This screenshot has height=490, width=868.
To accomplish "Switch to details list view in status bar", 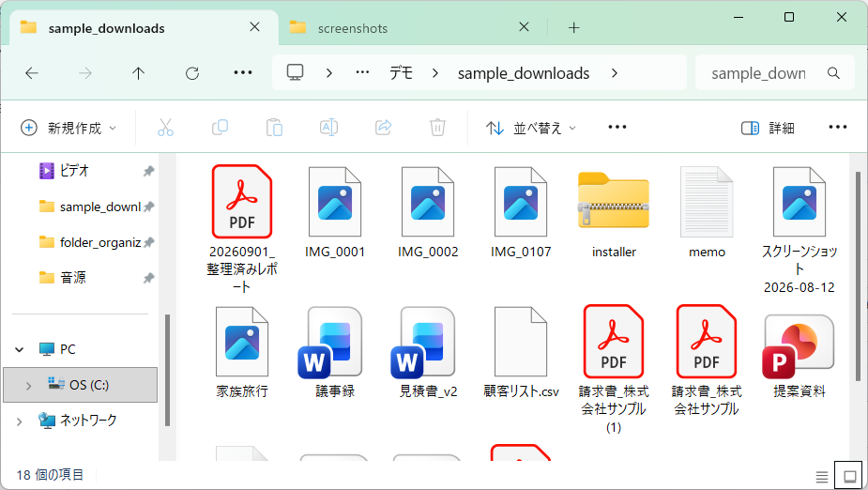I will (821, 476).
